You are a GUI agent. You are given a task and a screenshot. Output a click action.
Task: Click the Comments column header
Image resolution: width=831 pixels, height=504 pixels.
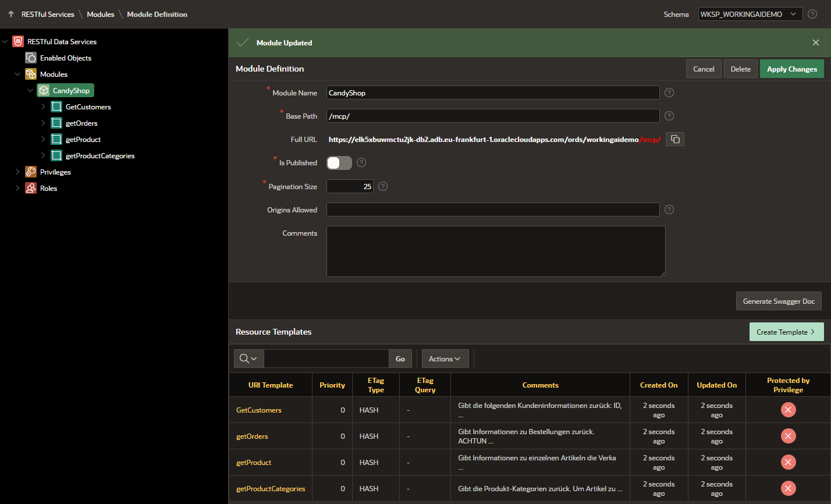coord(540,385)
